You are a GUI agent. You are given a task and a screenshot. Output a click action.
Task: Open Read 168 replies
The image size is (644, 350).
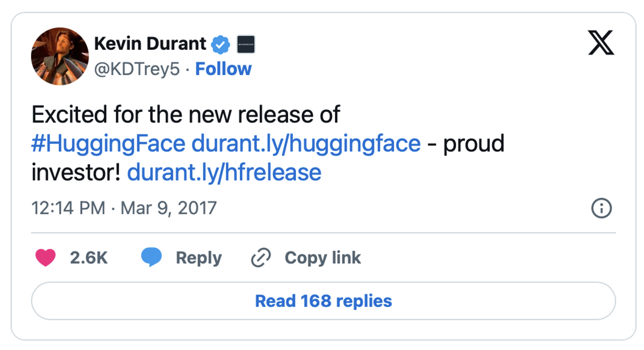[x=323, y=301]
